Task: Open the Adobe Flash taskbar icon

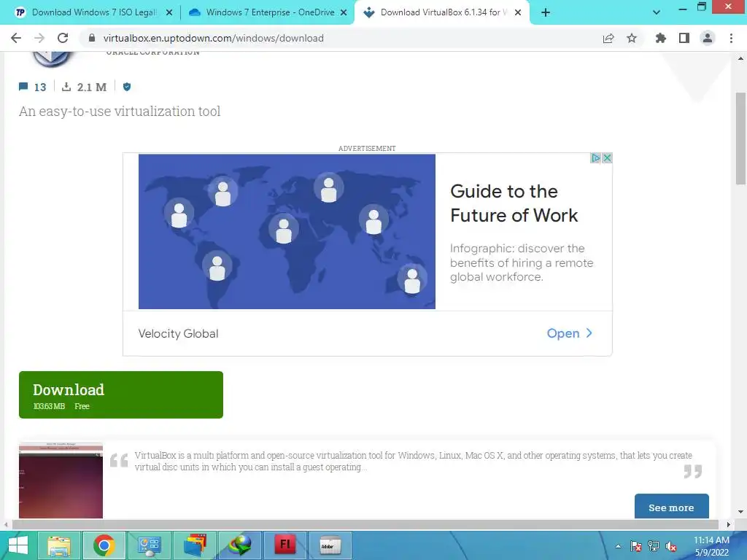Action: [285, 545]
